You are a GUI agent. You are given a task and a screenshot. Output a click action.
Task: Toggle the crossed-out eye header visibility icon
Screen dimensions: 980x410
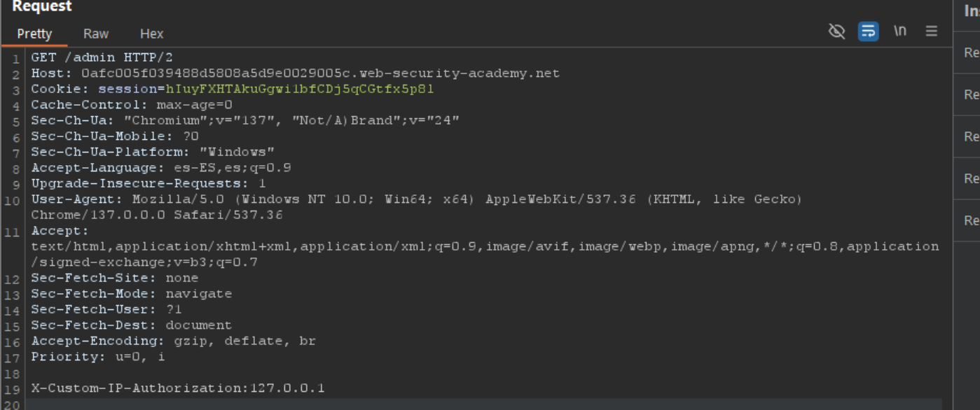click(x=836, y=31)
